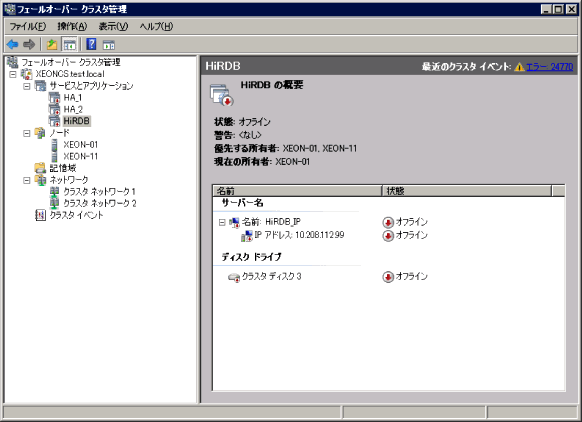This screenshot has height=422, width=582.
Task: Click the IP アドレス resource icon
Action: tap(246, 235)
